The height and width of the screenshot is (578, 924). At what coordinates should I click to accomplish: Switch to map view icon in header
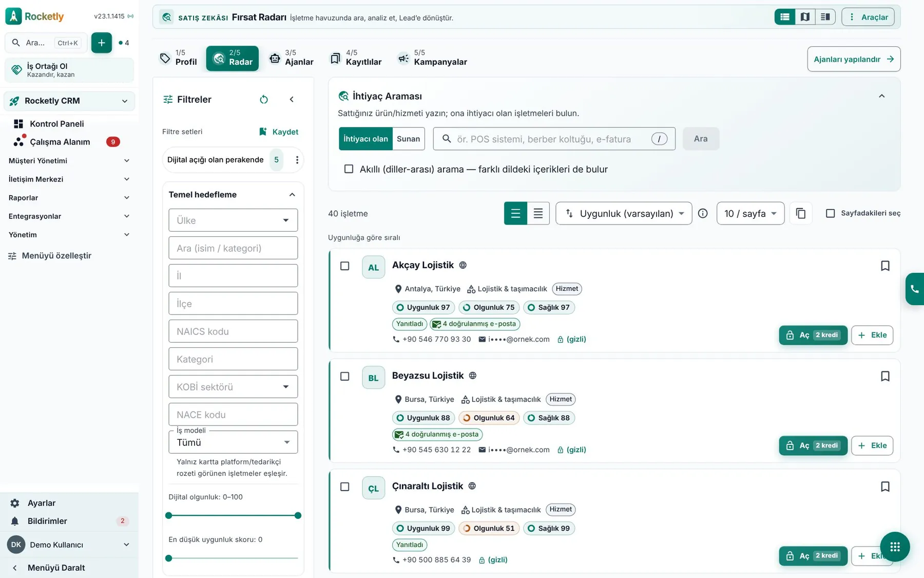click(x=805, y=17)
